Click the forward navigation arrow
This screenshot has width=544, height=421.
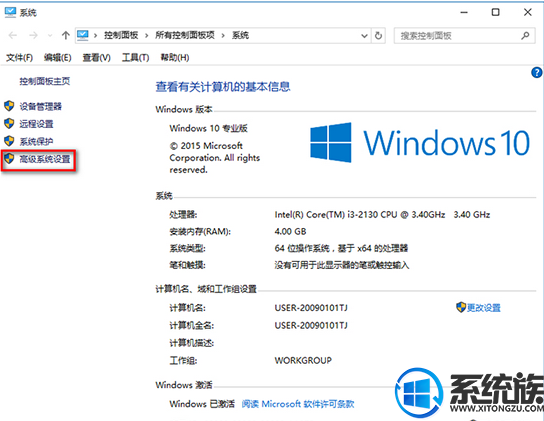click(33, 35)
